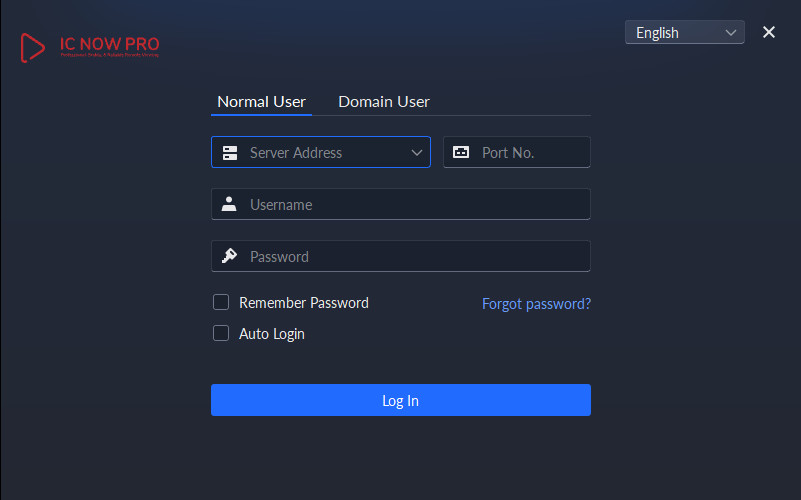Image resolution: width=801 pixels, height=500 pixels.
Task: Select the Username text field
Action: [410, 205]
